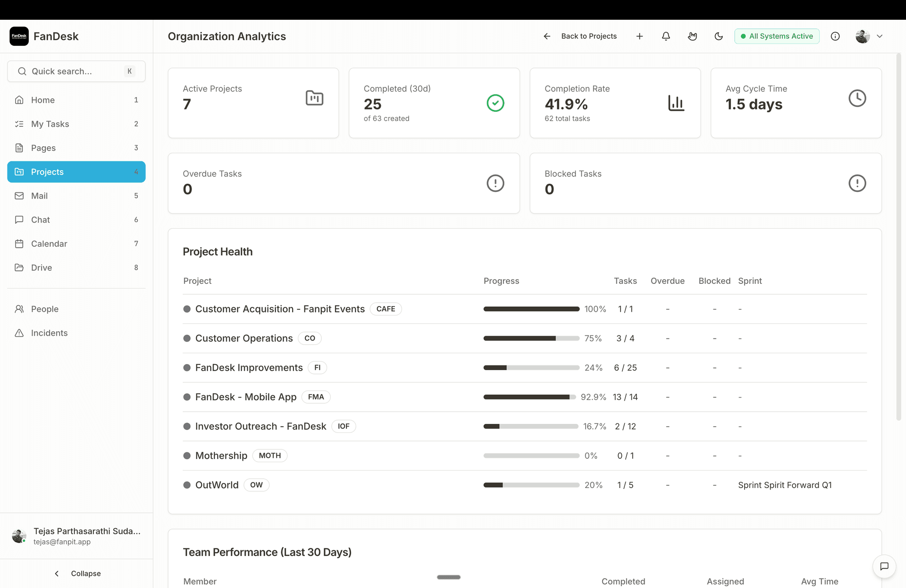Click the rock-hand gesture icon
This screenshot has height=588, width=906.
[692, 36]
